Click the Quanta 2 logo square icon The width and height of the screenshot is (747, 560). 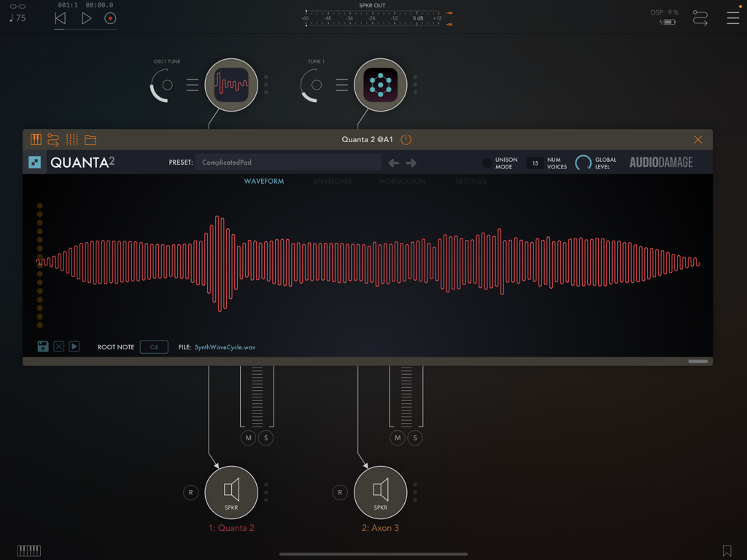coord(35,163)
